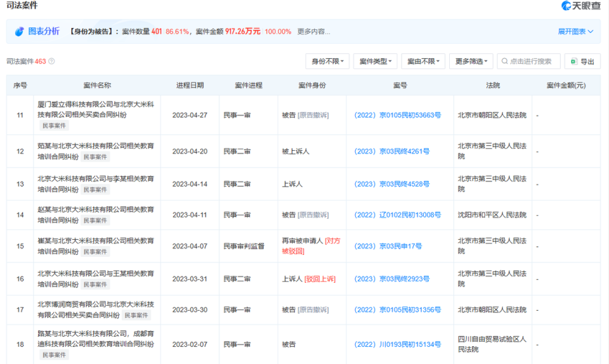
Task: Open the 案由不限 dropdown
Action: (x=423, y=62)
